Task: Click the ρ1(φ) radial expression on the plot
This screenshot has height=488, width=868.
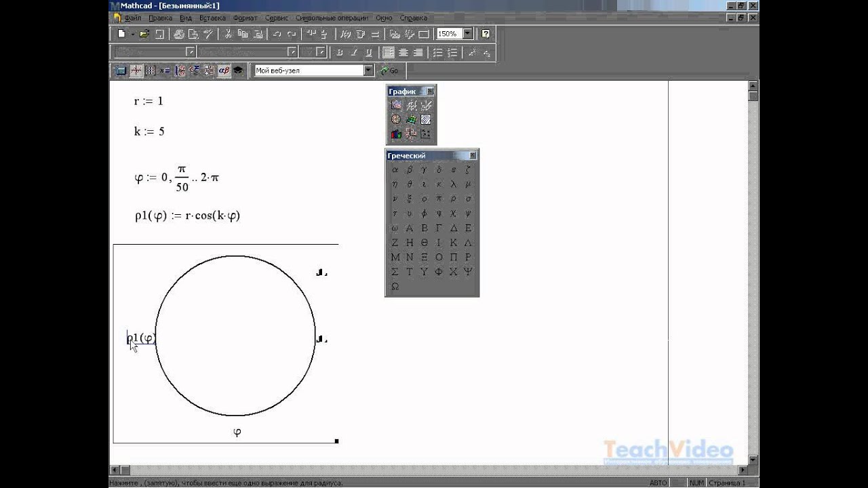Action: [x=142, y=338]
